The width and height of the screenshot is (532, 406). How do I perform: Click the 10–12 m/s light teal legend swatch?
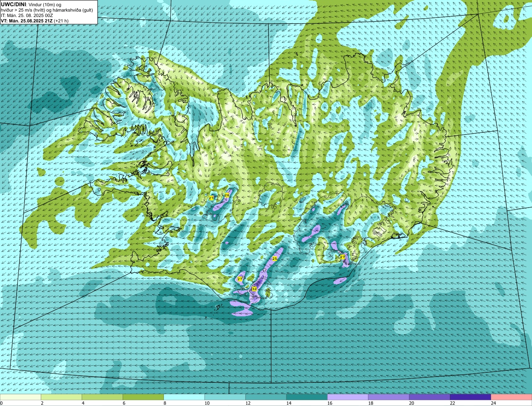click(x=225, y=397)
